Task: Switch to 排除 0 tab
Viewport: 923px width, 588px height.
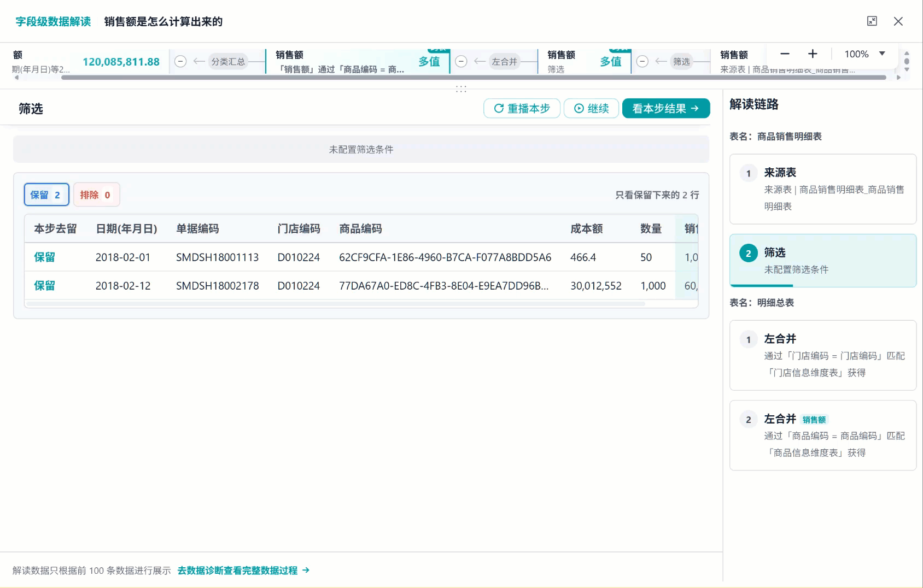Action: (x=96, y=195)
